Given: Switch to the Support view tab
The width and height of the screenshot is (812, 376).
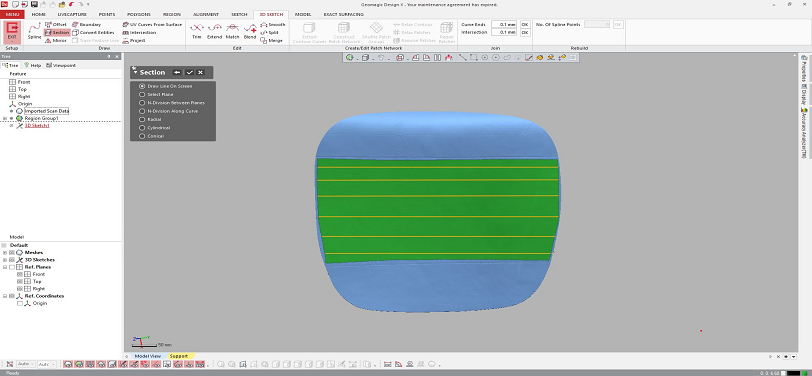Looking at the screenshot, I should pyautogui.click(x=179, y=356).
